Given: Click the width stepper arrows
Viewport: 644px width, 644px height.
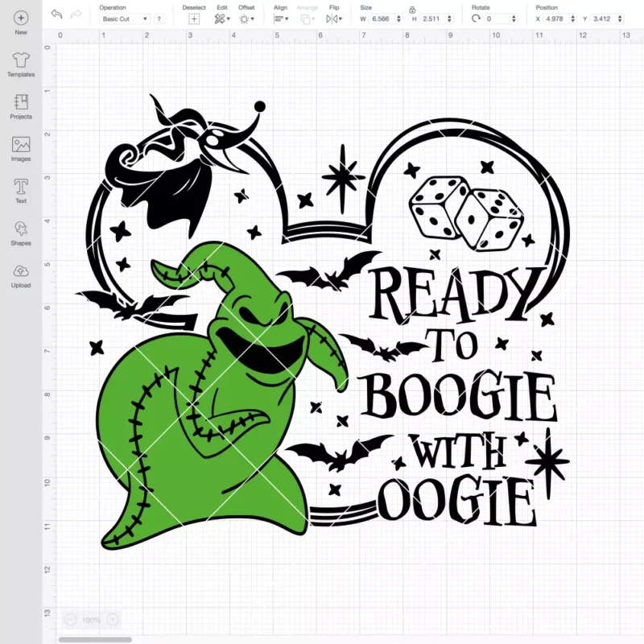Looking at the screenshot, I should [x=398, y=19].
